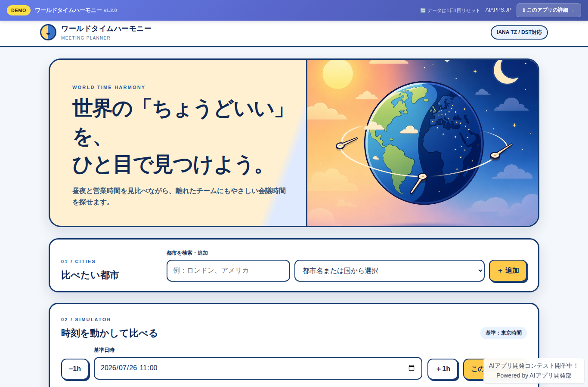Click the header title ワールドタイムハーモニー
Image resolution: width=588 pixels, height=387 pixels.
pos(106,29)
